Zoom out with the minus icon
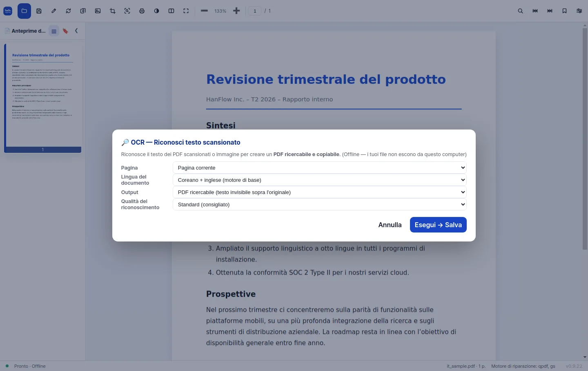The height and width of the screenshot is (371, 588). (204, 11)
